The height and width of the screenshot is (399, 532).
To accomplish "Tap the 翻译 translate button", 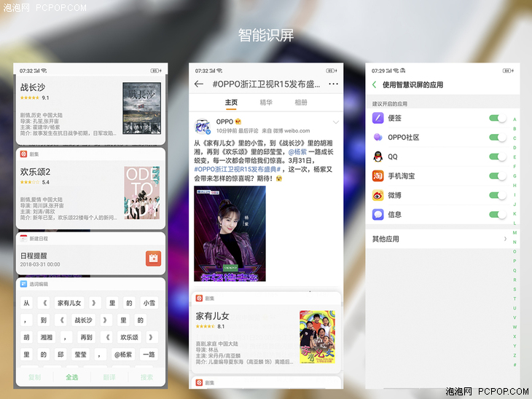I will [109, 377].
